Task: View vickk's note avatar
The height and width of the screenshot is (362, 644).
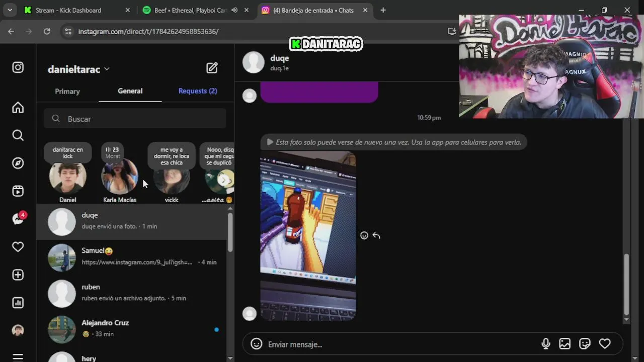Action: pyautogui.click(x=172, y=177)
